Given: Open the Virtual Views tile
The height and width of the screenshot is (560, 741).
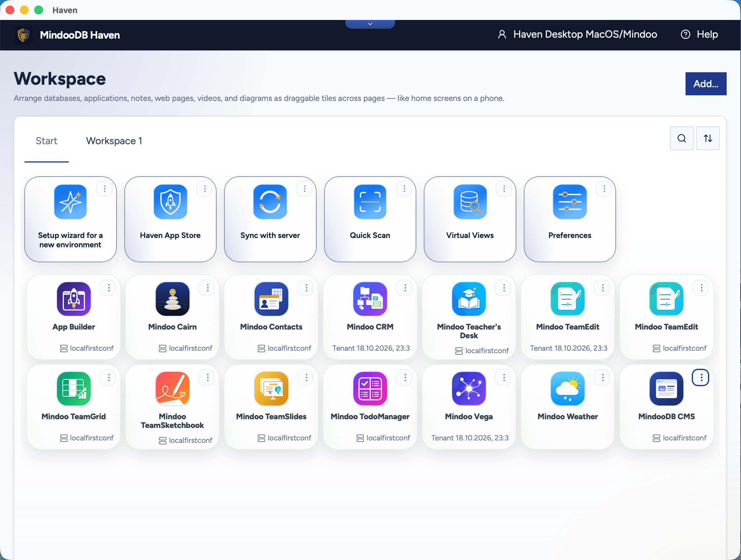Looking at the screenshot, I should point(470,219).
